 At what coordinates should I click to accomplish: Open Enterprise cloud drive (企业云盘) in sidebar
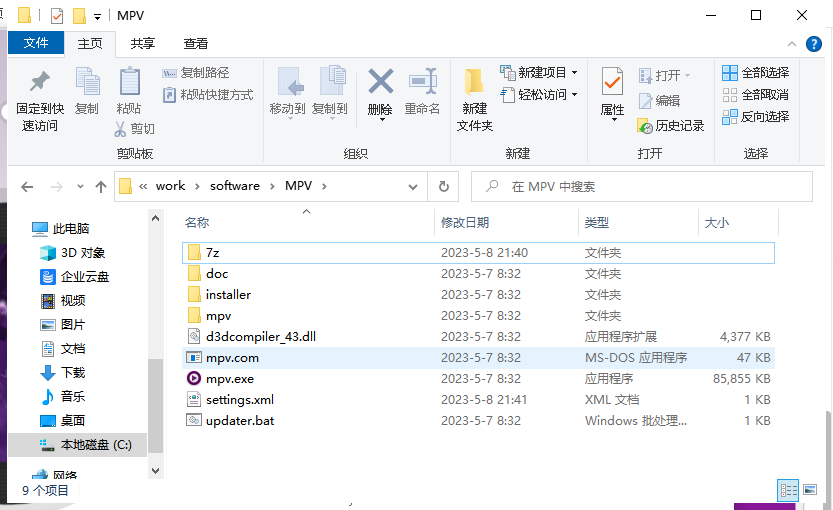74,277
